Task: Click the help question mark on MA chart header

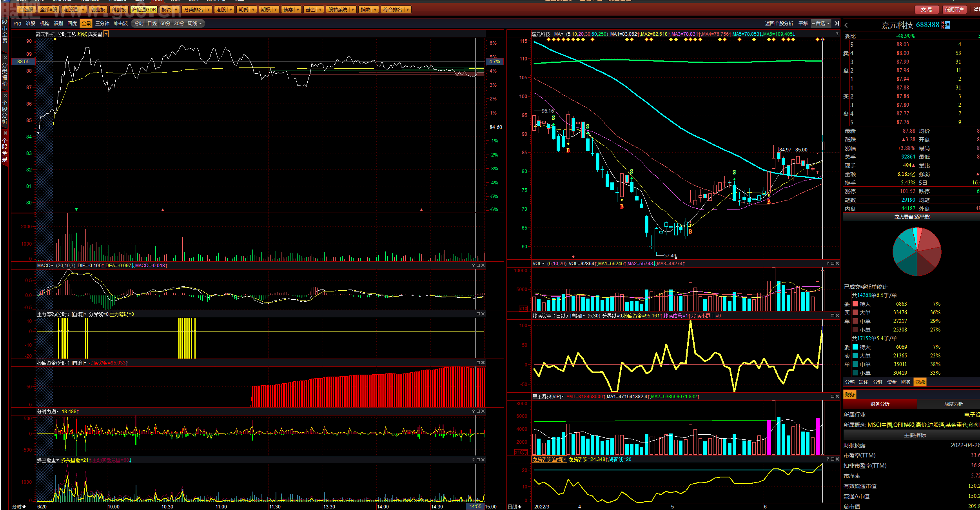Action: (x=837, y=34)
